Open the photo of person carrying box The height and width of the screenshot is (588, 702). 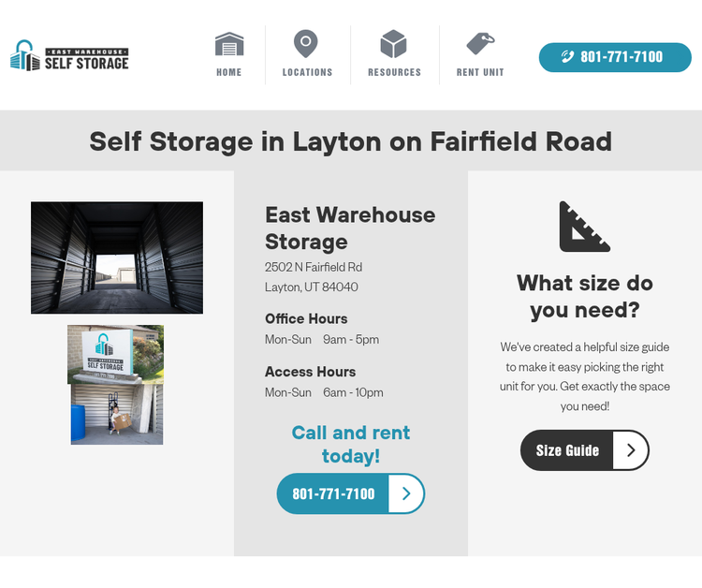point(117,414)
